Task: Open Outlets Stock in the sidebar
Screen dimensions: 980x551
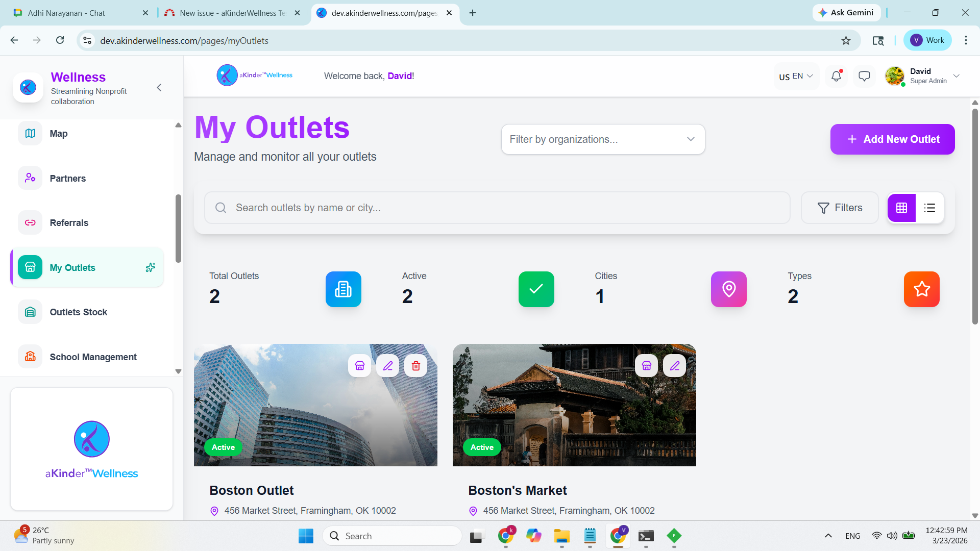Action: (x=78, y=312)
